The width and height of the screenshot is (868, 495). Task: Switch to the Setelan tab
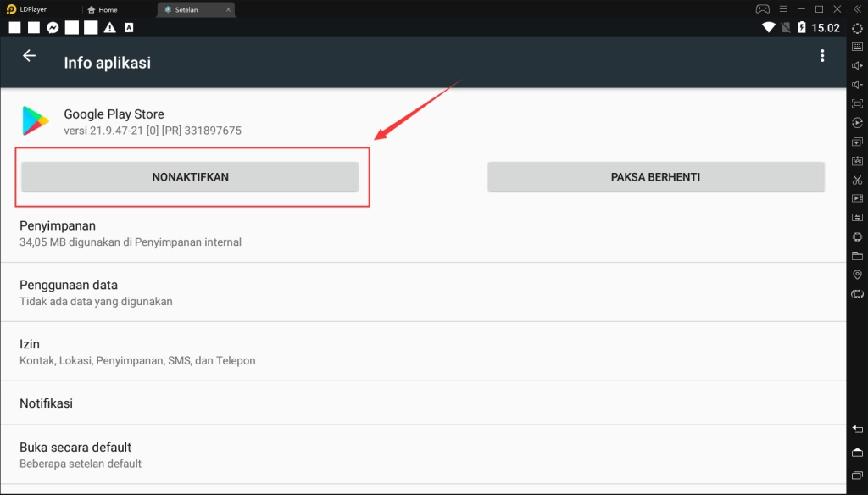[x=186, y=9]
